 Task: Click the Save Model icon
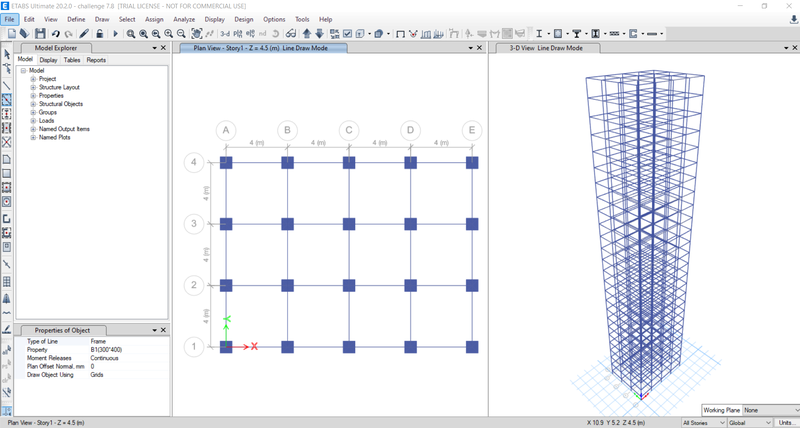click(40, 34)
